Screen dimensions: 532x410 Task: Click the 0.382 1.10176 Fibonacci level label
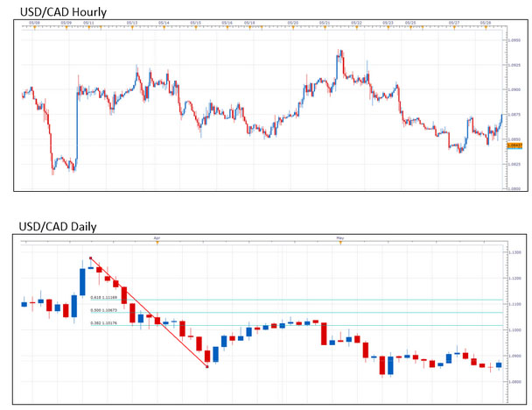(x=104, y=323)
